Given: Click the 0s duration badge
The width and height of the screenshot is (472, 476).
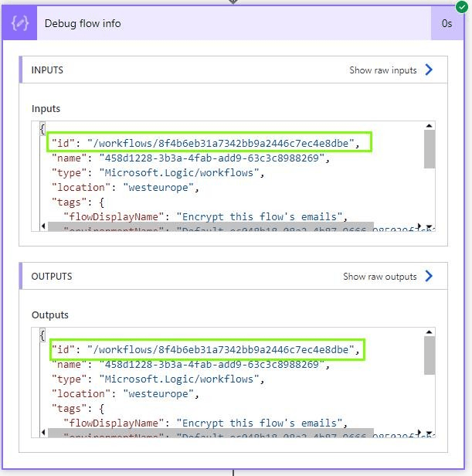Looking at the screenshot, I should click(x=447, y=23).
